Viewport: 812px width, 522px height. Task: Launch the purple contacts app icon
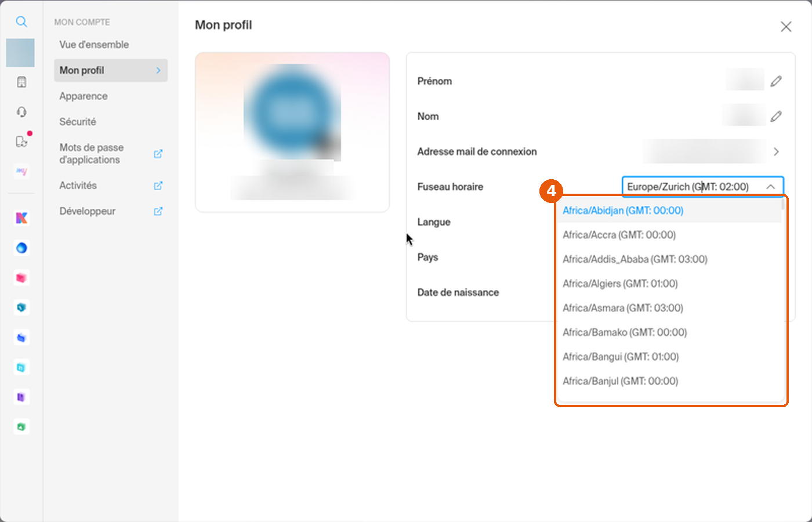pos(21,397)
